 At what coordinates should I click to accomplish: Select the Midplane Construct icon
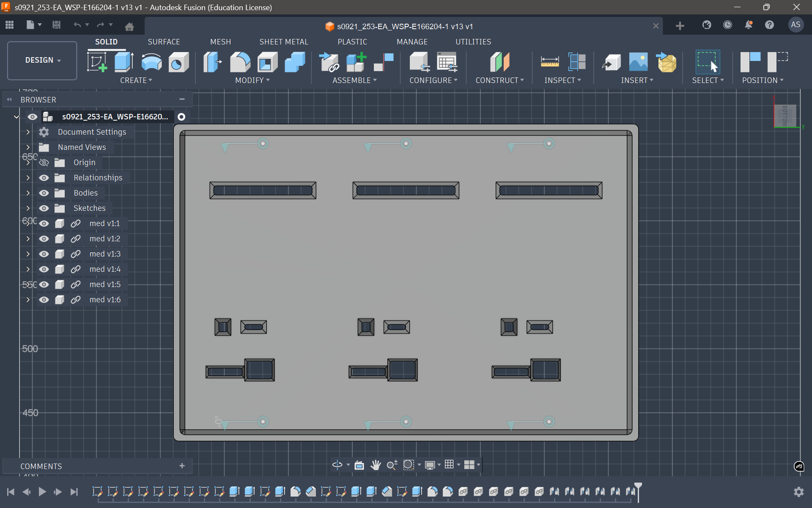499,62
